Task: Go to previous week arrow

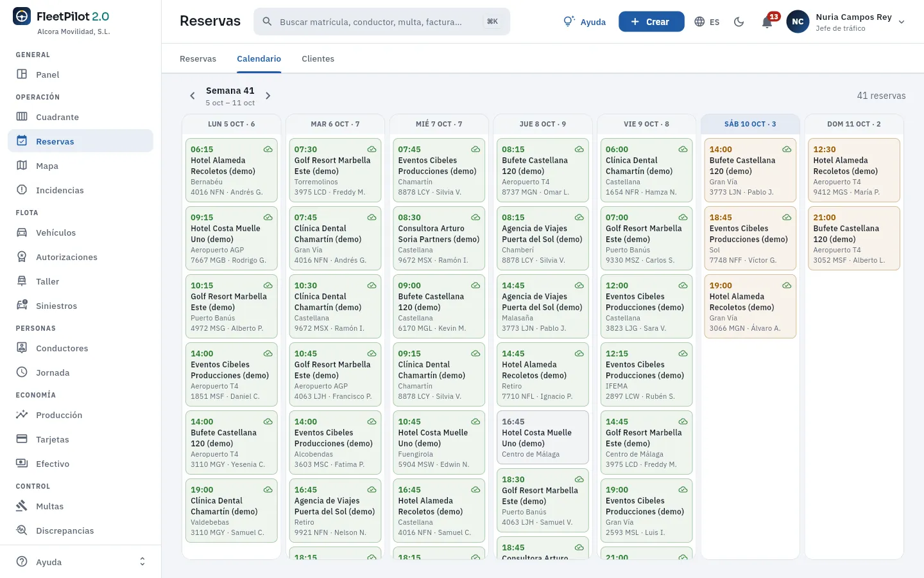Action: (192, 96)
